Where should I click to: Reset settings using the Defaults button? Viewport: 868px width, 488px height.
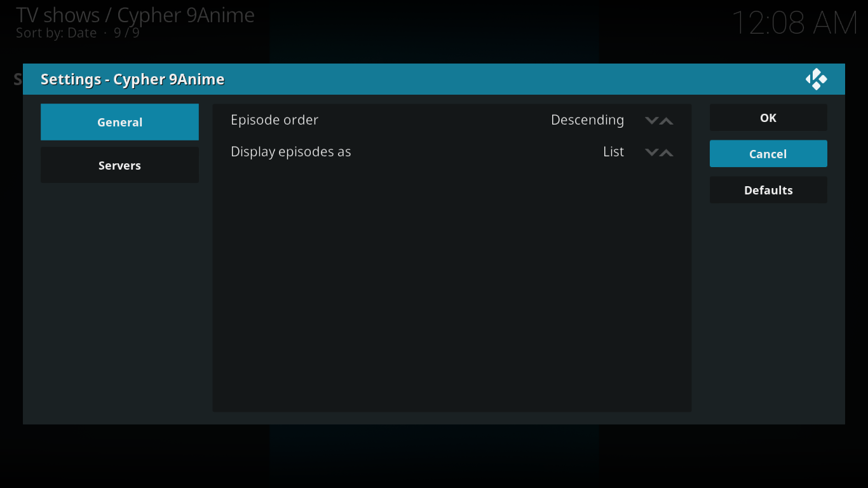pos(768,190)
